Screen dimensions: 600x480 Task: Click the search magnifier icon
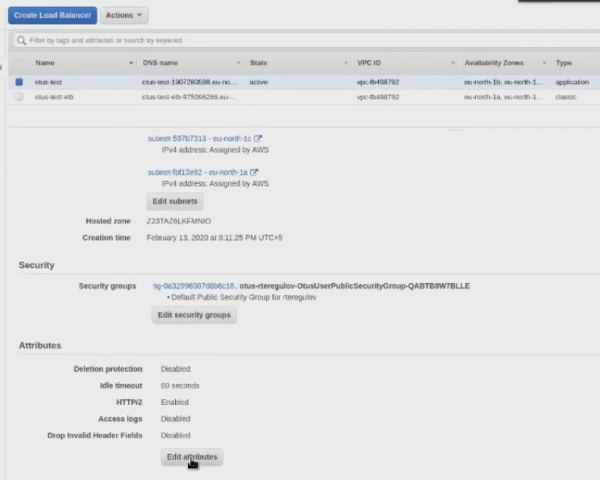click(22, 41)
